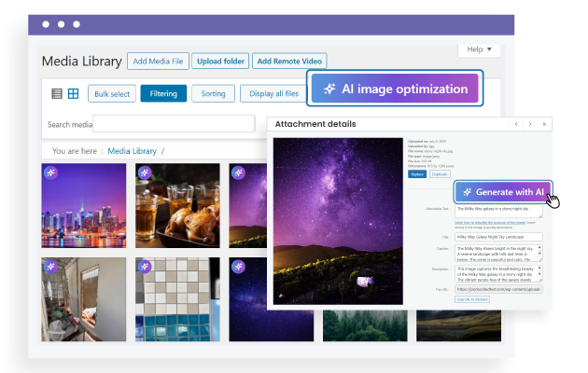Click Upload folder button
The height and width of the screenshot is (373, 588).
pos(220,62)
